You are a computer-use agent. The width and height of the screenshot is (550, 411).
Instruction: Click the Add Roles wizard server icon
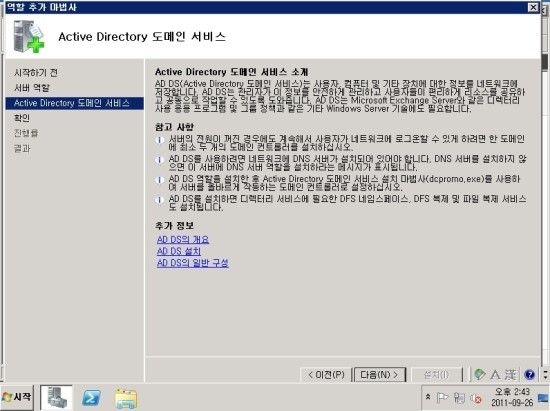pyautogui.click(x=29, y=36)
